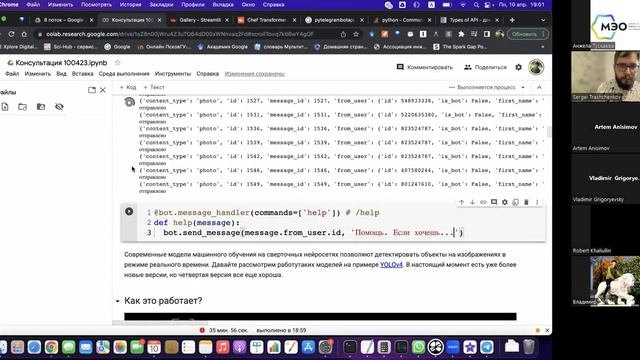
Task: Click the address bar URL field
Action: pos(180,34)
